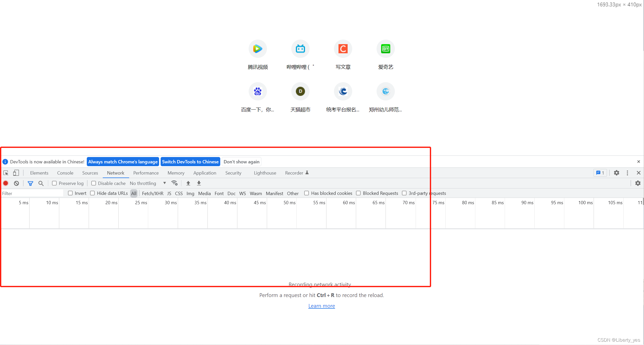
Task: Open DevTools settings gear icon
Action: click(x=617, y=173)
